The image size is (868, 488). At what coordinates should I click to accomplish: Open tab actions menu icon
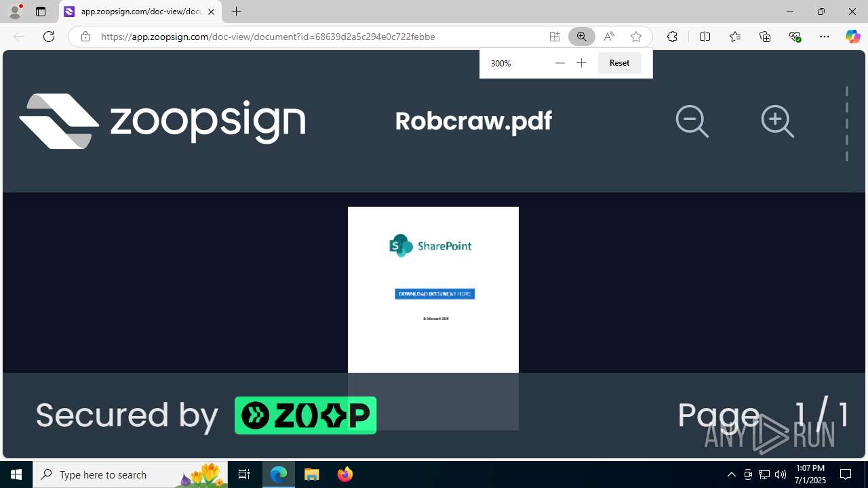coord(41,12)
